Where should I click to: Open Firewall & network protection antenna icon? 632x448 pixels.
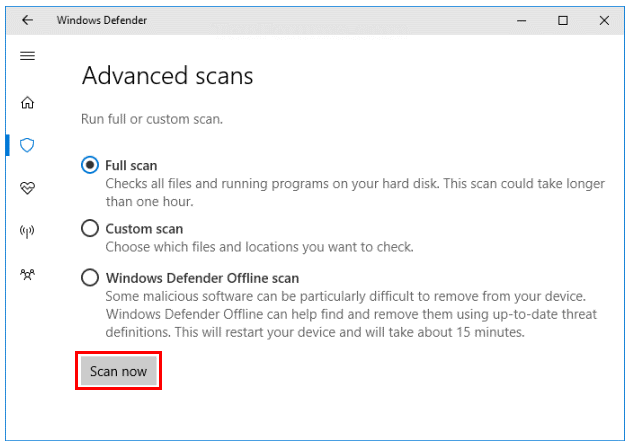pyautogui.click(x=27, y=231)
